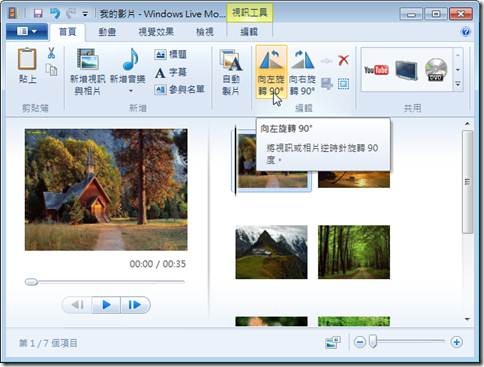484x367 pixels.
Task: Click the Next frame button
Action: pos(135,305)
